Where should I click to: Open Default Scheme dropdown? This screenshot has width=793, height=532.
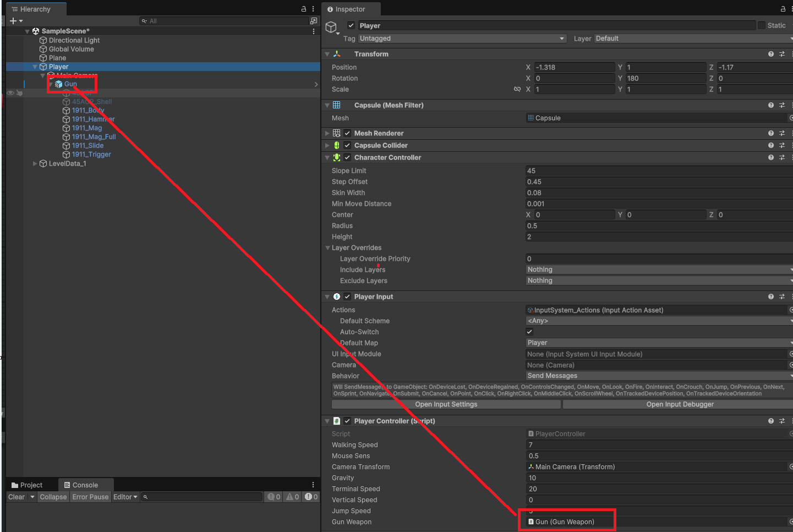(x=659, y=321)
